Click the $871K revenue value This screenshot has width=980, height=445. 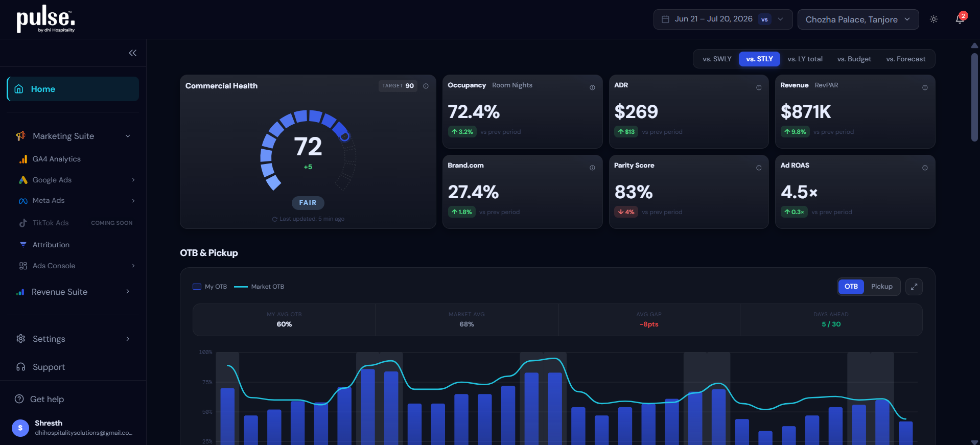click(806, 112)
